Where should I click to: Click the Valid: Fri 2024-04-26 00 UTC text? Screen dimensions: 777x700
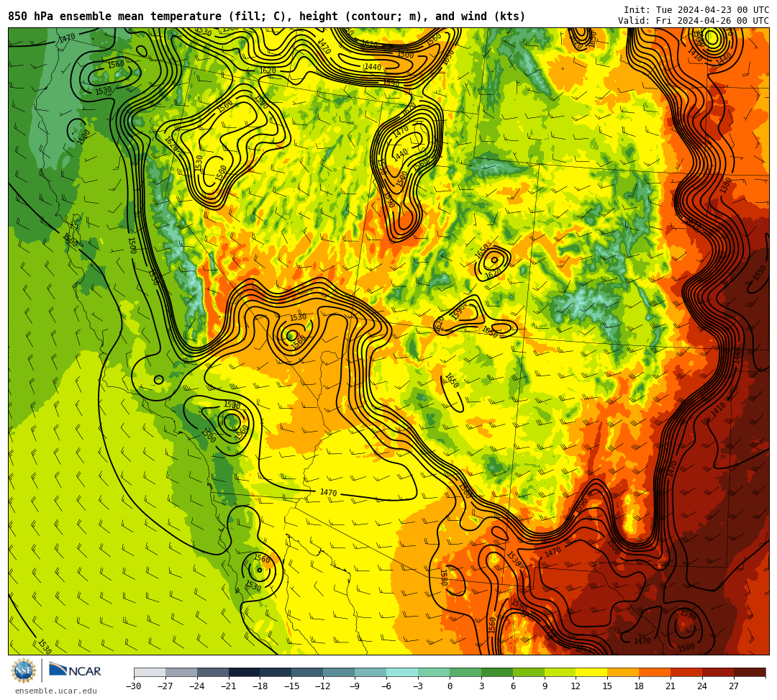pos(694,20)
